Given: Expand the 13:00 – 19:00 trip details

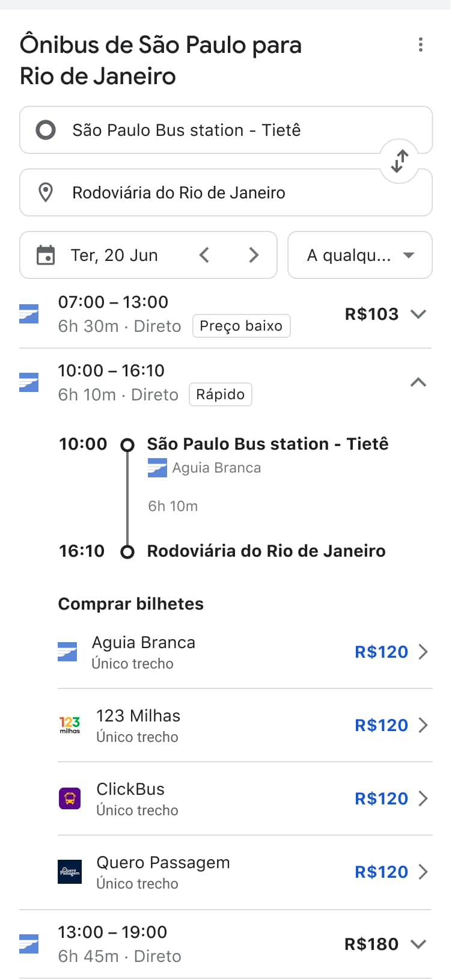Looking at the screenshot, I should pyautogui.click(x=418, y=944).
